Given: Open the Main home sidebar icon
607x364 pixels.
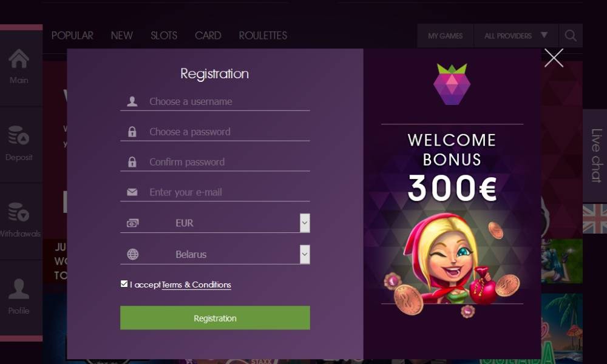Looking at the screenshot, I should tap(19, 59).
